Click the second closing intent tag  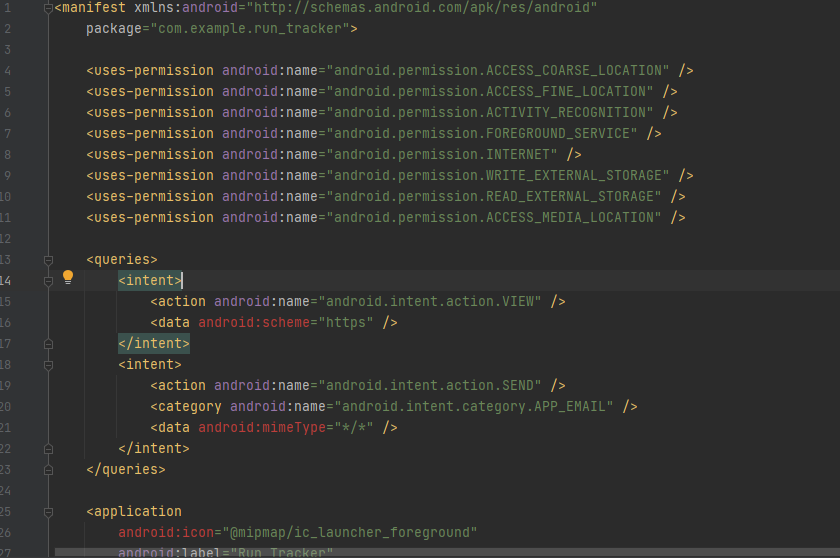154,448
